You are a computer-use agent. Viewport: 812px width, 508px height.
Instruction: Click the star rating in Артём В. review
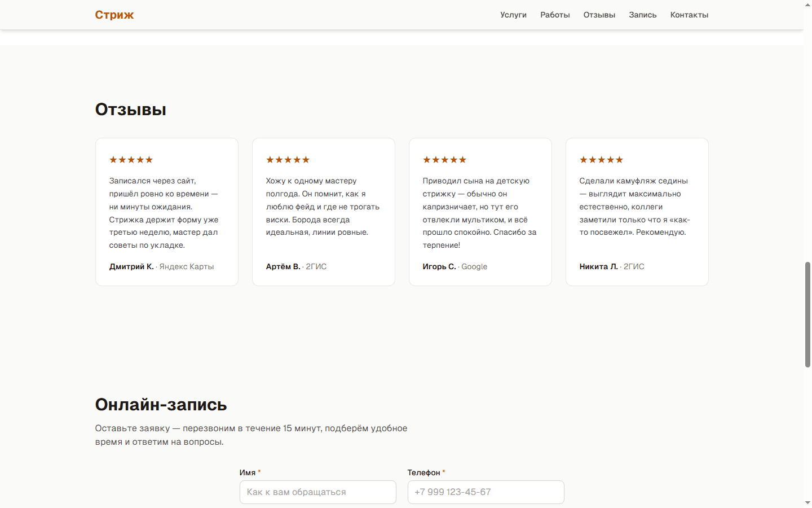288,160
